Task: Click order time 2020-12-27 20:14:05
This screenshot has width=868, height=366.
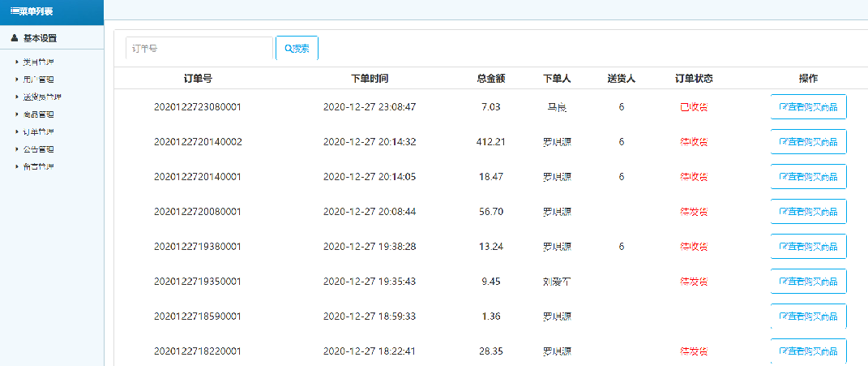Action: point(370,177)
